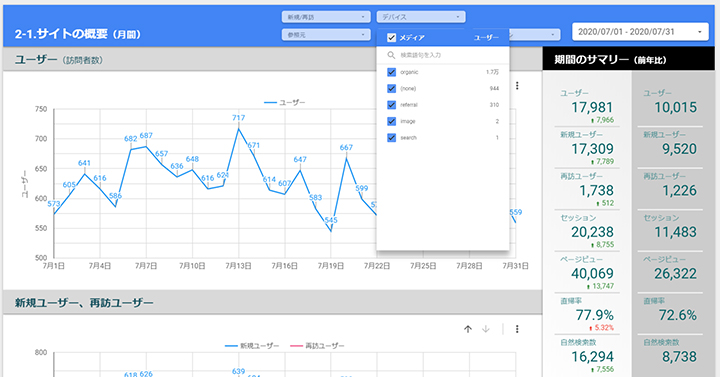Select the image entry in the media list
This screenshot has width=720, height=377.
point(443,121)
